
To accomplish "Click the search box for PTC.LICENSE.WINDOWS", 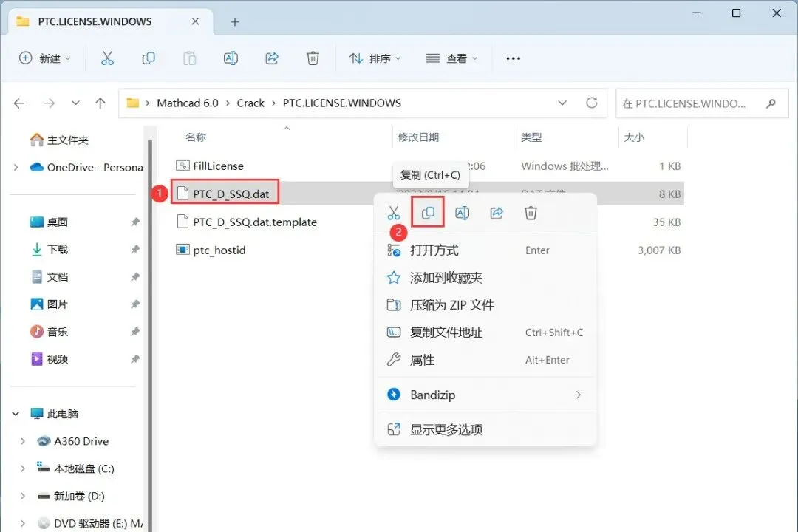I will coord(702,103).
